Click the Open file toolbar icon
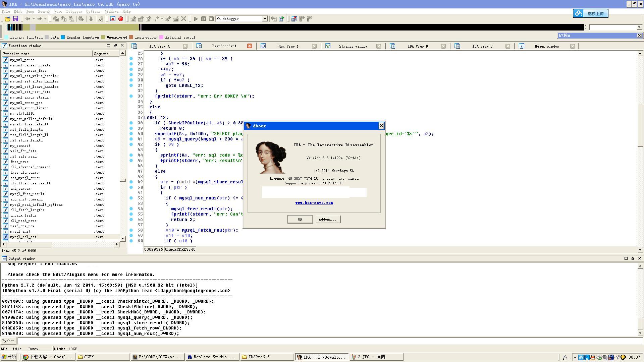This screenshot has height=362, width=644. pyautogui.click(x=7, y=19)
